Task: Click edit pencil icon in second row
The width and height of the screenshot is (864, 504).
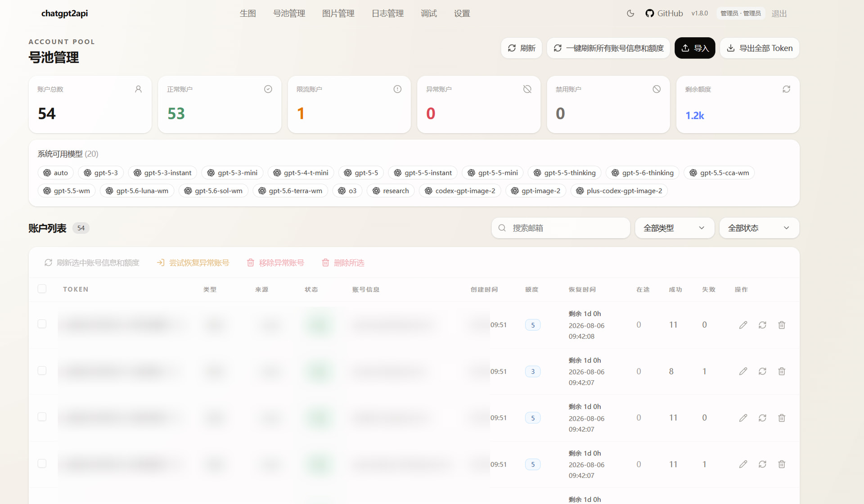Action: point(743,371)
